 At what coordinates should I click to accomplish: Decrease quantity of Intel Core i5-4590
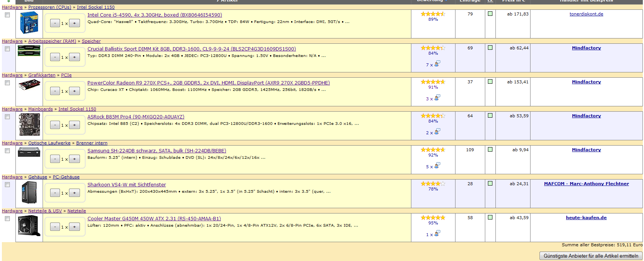55,23
